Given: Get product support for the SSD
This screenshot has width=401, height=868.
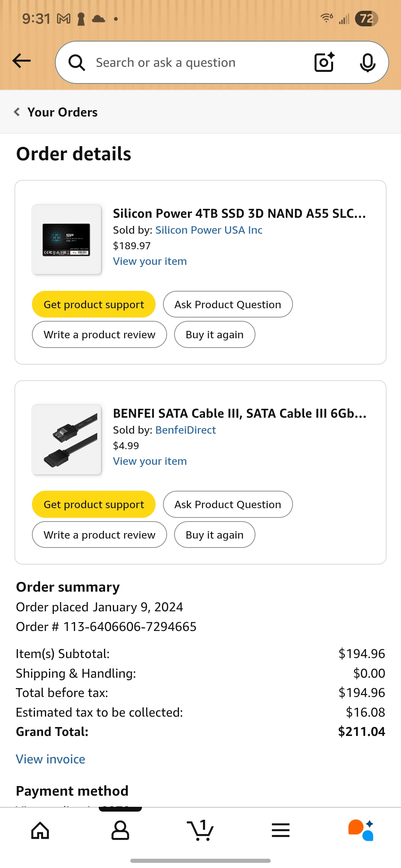Looking at the screenshot, I should [x=94, y=305].
